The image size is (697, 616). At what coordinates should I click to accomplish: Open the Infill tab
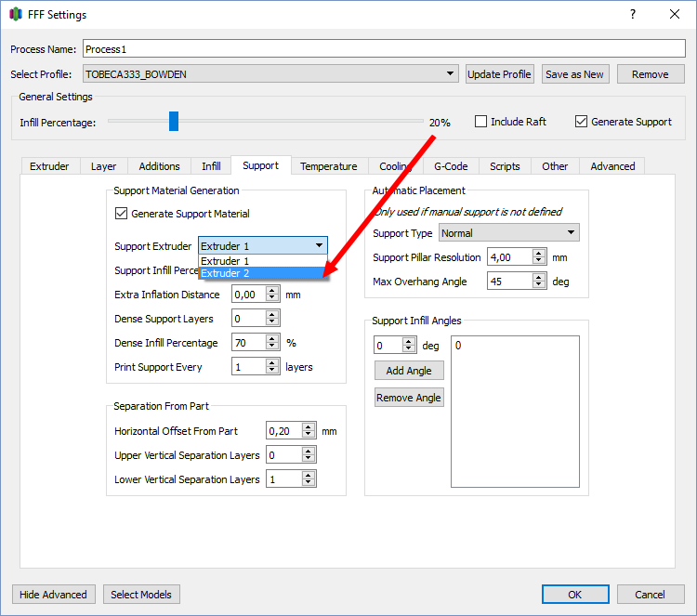tap(211, 166)
